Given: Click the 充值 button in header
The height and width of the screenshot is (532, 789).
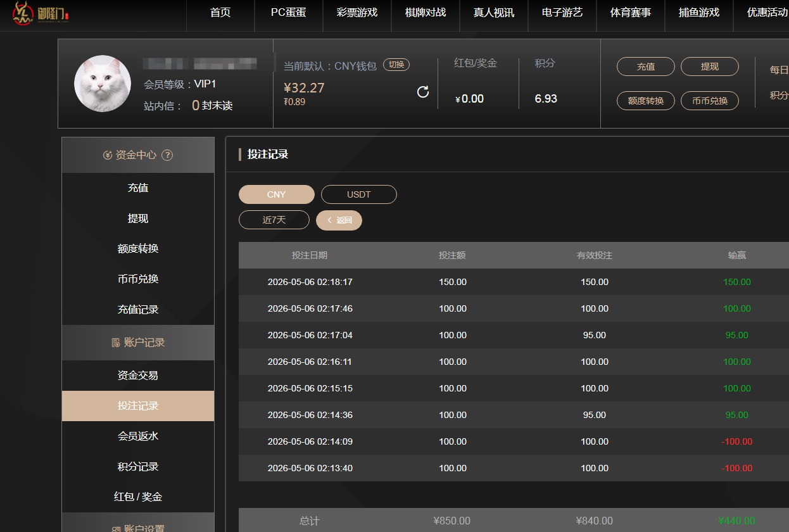Looking at the screenshot, I should pyautogui.click(x=646, y=66).
